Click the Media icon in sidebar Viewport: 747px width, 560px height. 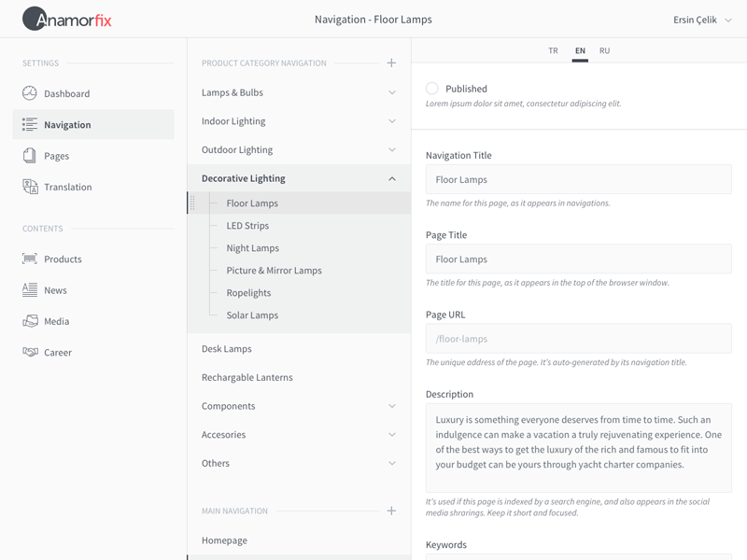click(x=30, y=321)
